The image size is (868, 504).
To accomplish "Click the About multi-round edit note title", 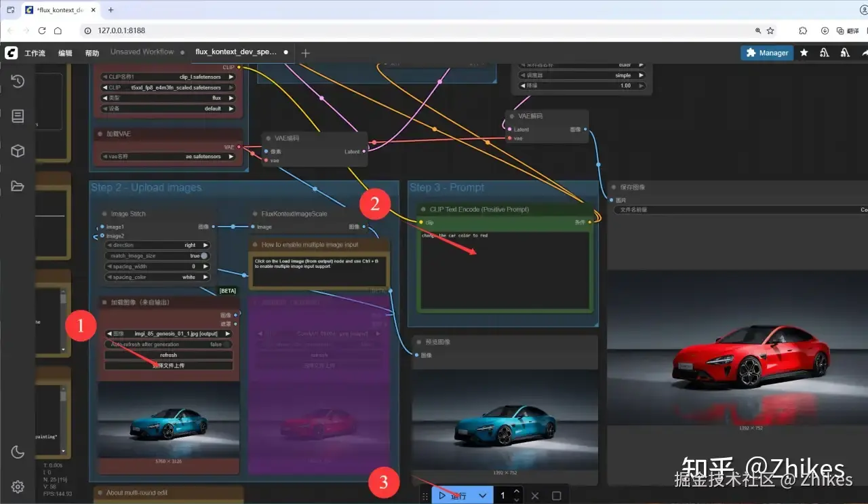I will 137,492.
